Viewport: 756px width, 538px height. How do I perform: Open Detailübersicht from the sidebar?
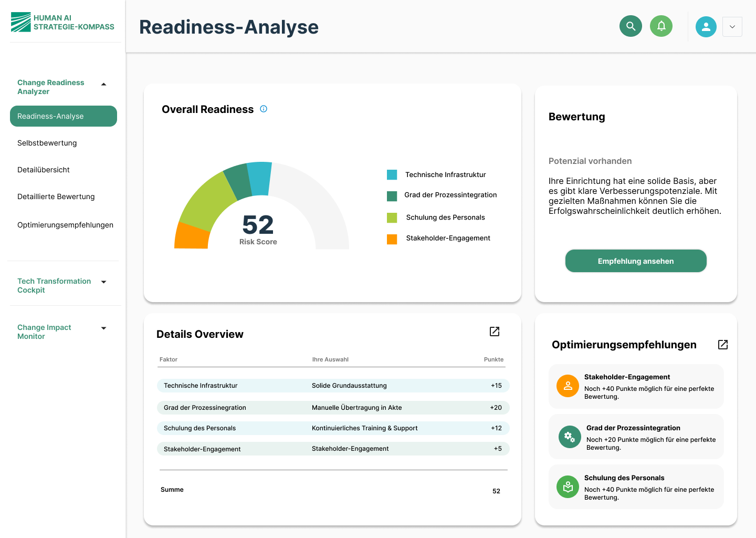coord(44,170)
